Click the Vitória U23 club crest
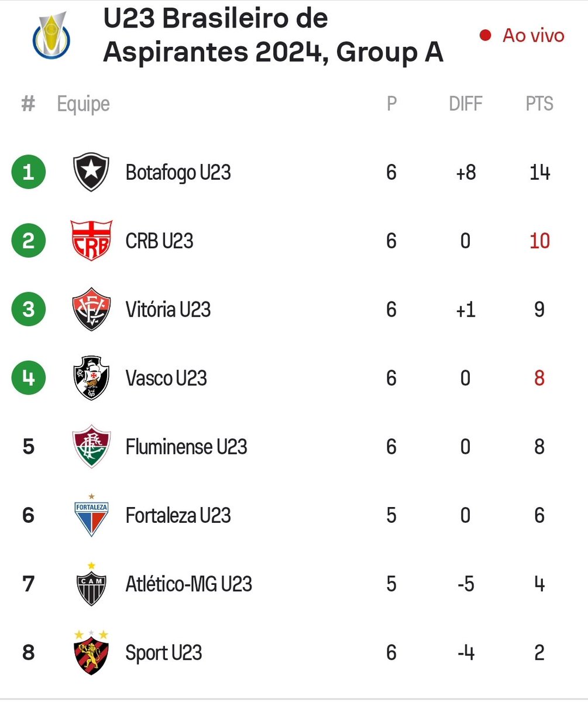The height and width of the screenshot is (702, 588). pos(91,309)
